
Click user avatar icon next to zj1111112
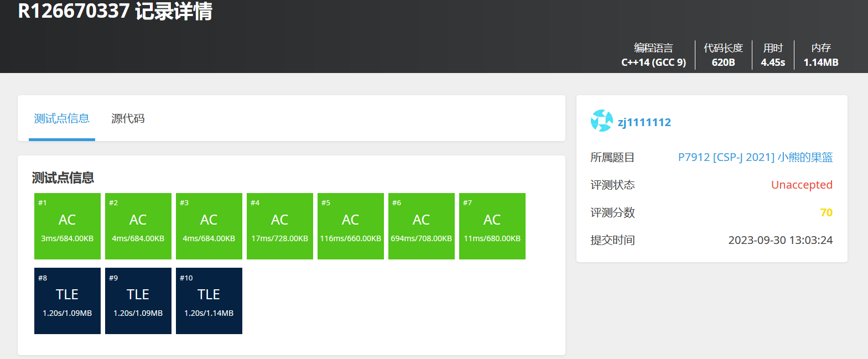click(x=601, y=121)
